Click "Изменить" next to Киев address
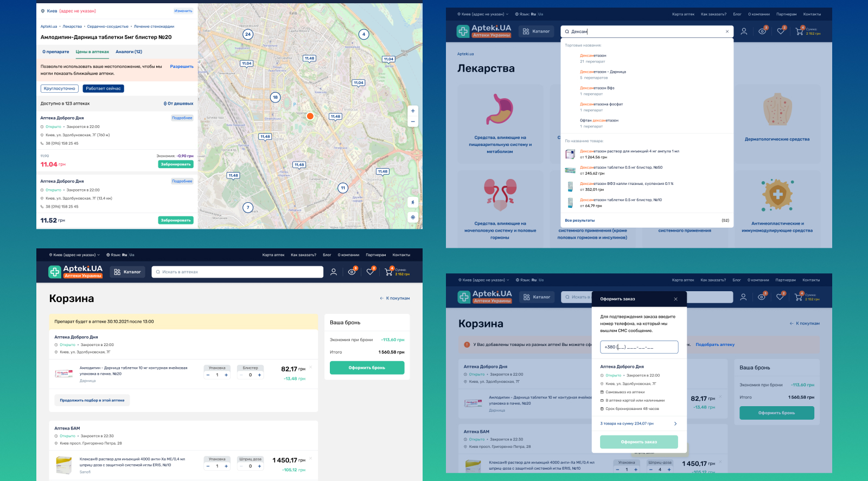Image resolution: width=868 pixels, height=481 pixels. click(x=183, y=11)
